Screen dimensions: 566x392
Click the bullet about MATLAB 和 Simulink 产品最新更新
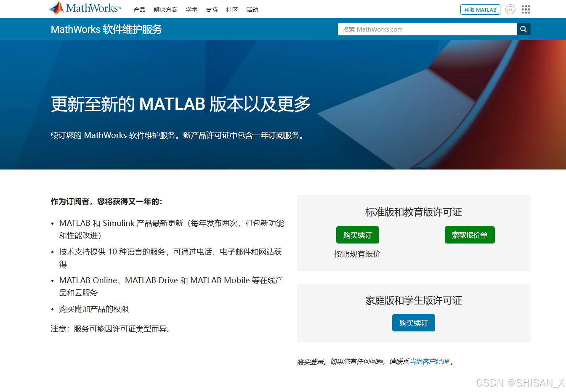(x=171, y=229)
